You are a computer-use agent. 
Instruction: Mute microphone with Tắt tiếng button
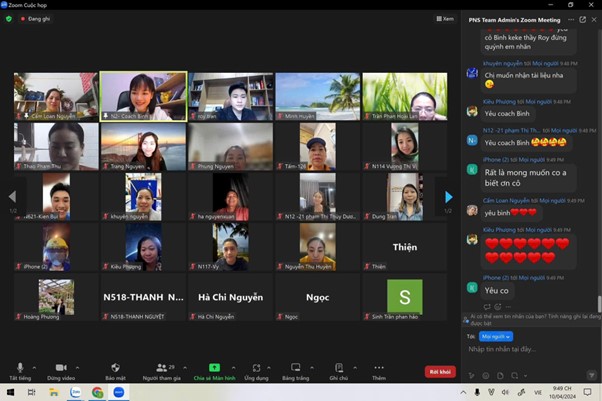coord(19,367)
